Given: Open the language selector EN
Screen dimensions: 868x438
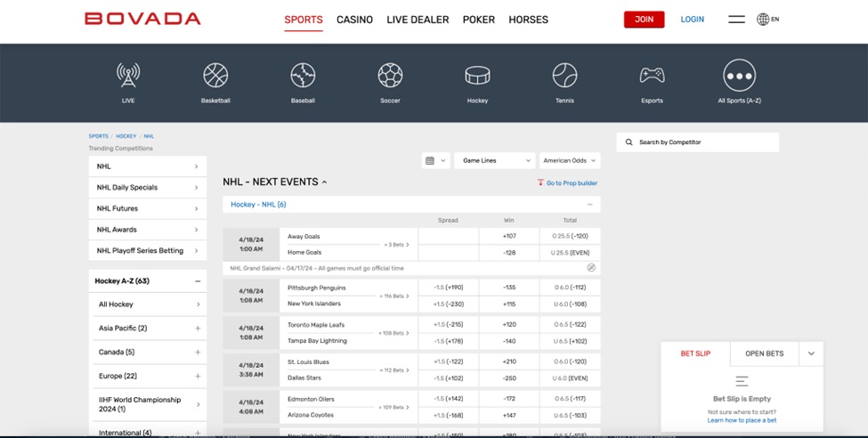Looking at the screenshot, I should click(x=767, y=20).
